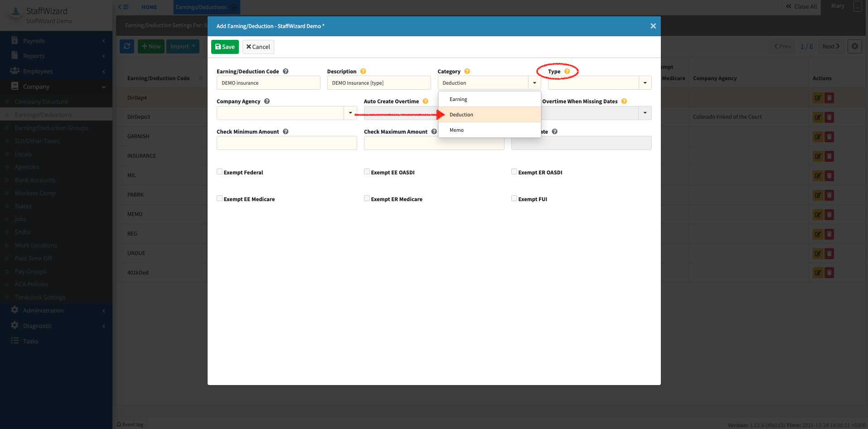This screenshot has height=429, width=868.
Task: Close the Add Earning/Deduction dialog with X
Action: tap(653, 26)
